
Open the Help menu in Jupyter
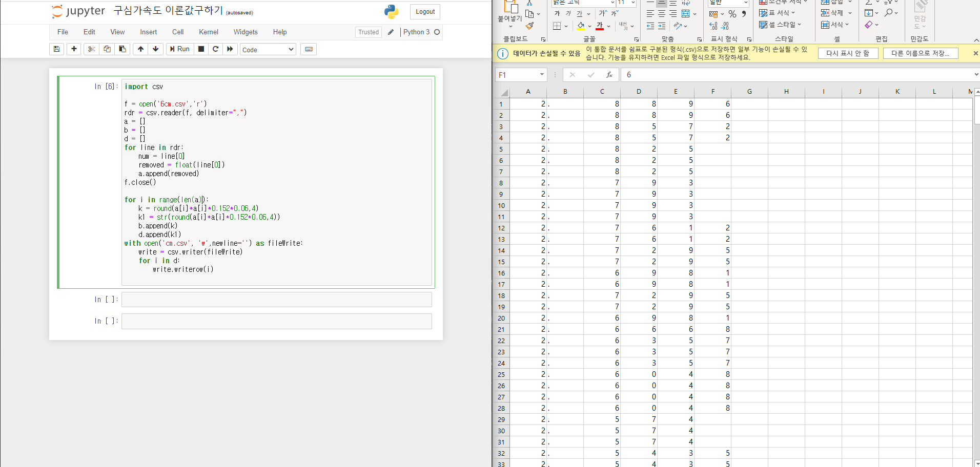pyautogui.click(x=280, y=32)
